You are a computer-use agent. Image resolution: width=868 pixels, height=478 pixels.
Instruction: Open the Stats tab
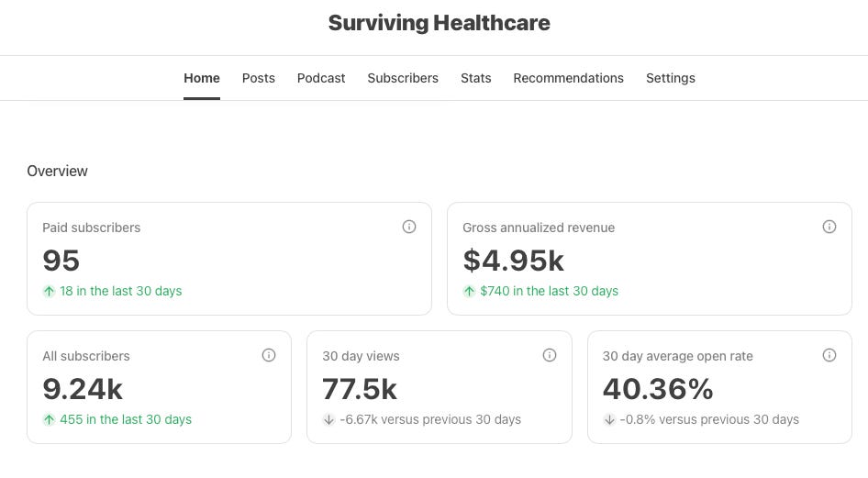point(476,78)
